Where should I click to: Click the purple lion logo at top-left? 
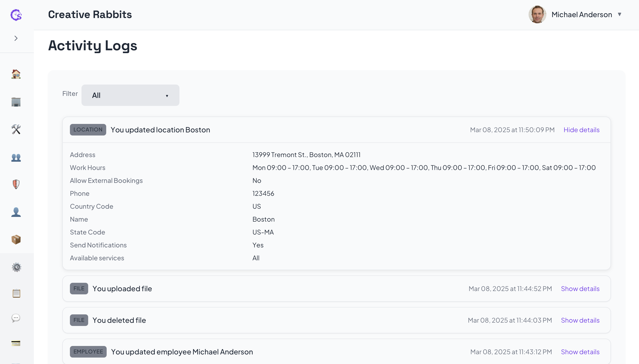coord(16,15)
